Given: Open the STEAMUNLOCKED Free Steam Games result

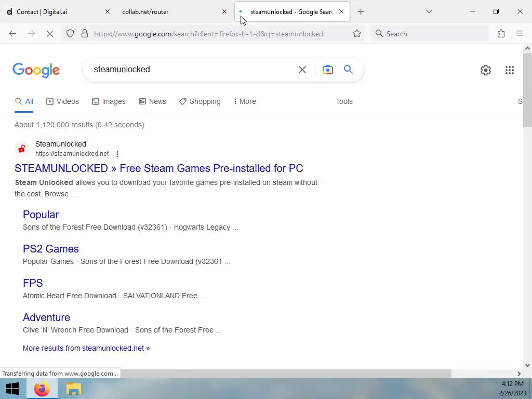Looking at the screenshot, I should click(x=159, y=168).
